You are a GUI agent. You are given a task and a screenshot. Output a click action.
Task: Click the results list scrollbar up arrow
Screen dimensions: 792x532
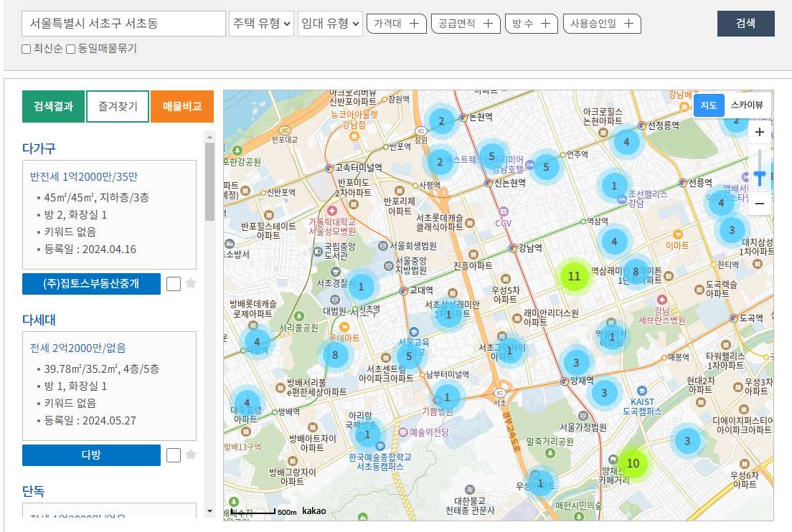(209, 137)
